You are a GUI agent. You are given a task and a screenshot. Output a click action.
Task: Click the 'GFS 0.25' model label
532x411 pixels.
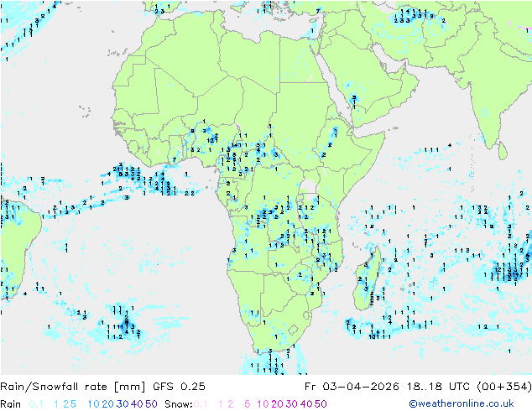click(179, 387)
